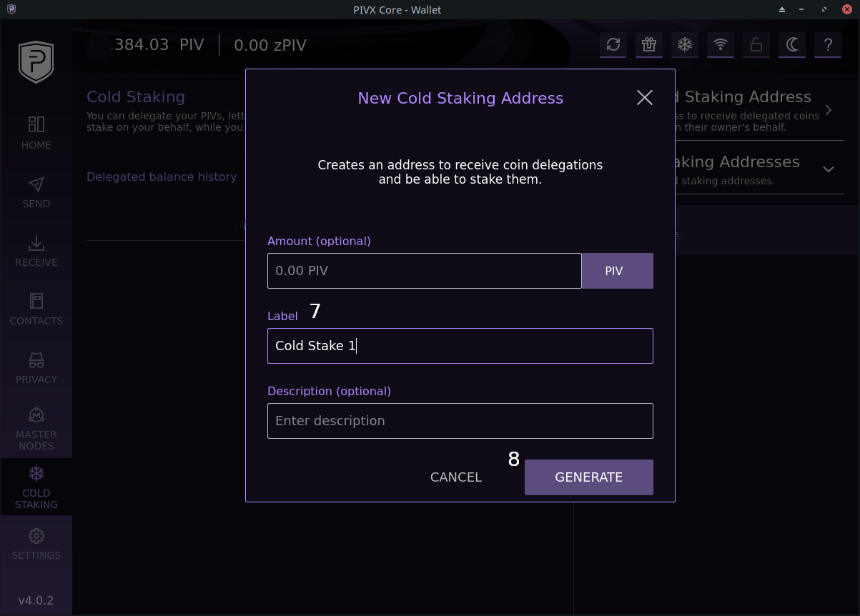The image size is (860, 616).
Task: Click window menu icon in title bar
Action: coord(11,9)
